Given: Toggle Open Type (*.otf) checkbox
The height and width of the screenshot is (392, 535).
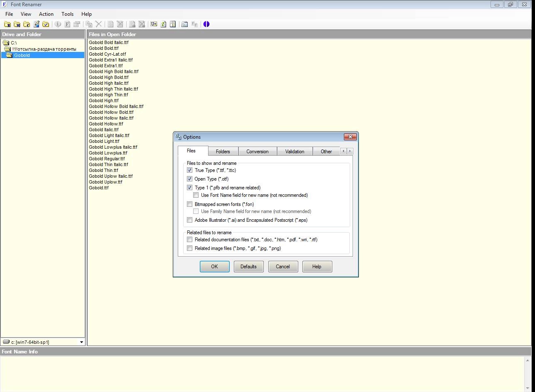Looking at the screenshot, I should point(189,179).
